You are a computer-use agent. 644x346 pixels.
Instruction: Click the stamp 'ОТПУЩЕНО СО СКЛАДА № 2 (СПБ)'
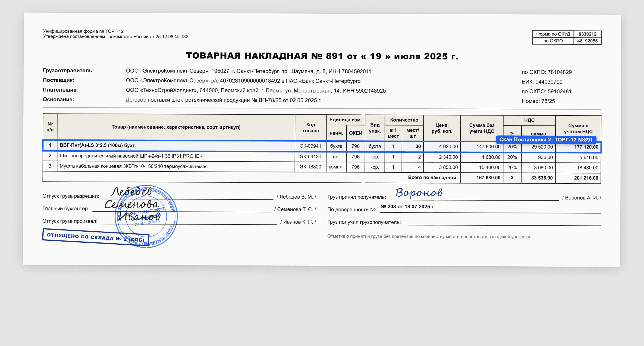point(96,237)
